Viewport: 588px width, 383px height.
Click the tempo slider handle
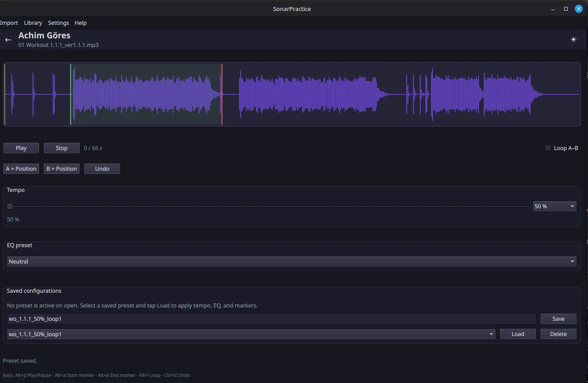pyautogui.click(x=10, y=207)
